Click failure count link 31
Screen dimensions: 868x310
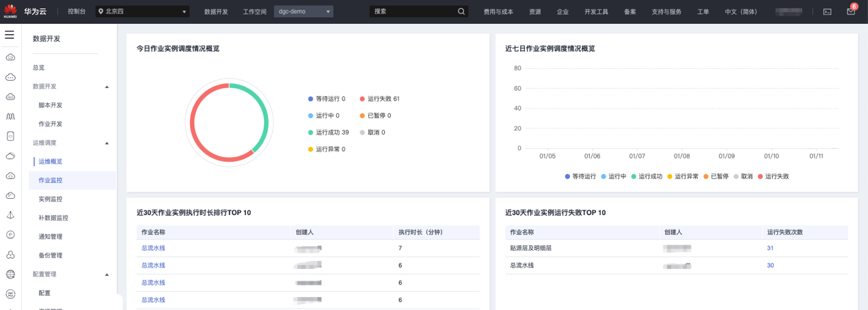[770, 248]
